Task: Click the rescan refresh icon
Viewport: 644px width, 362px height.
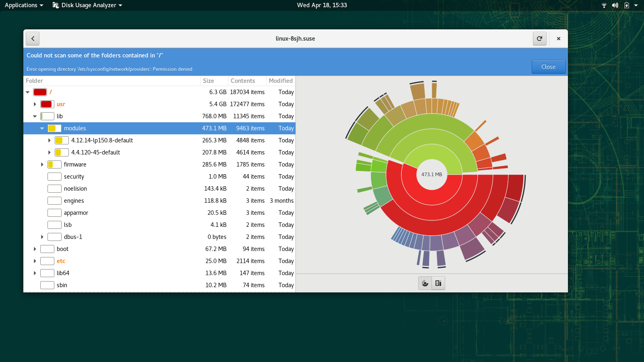Action: tap(540, 39)
